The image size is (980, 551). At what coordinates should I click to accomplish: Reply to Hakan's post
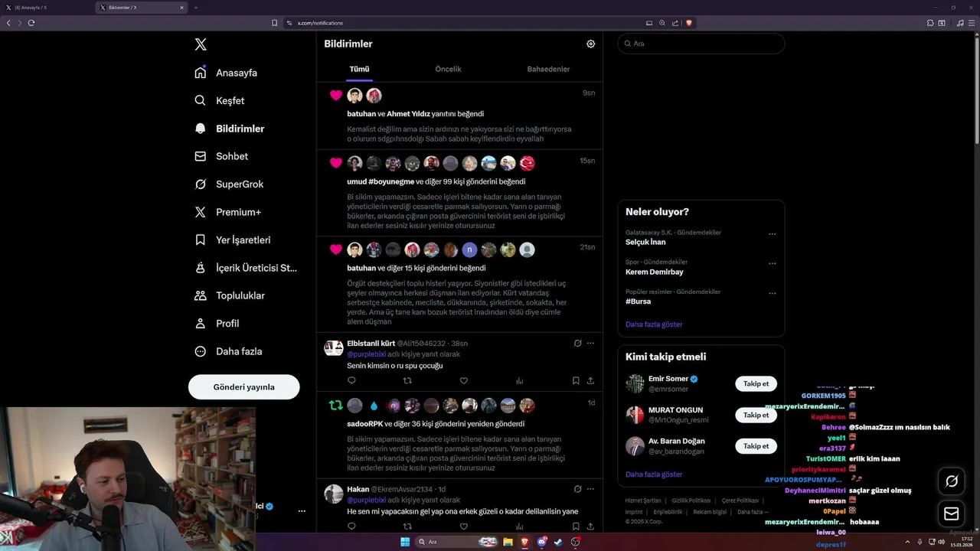click(x=351, y=526)
